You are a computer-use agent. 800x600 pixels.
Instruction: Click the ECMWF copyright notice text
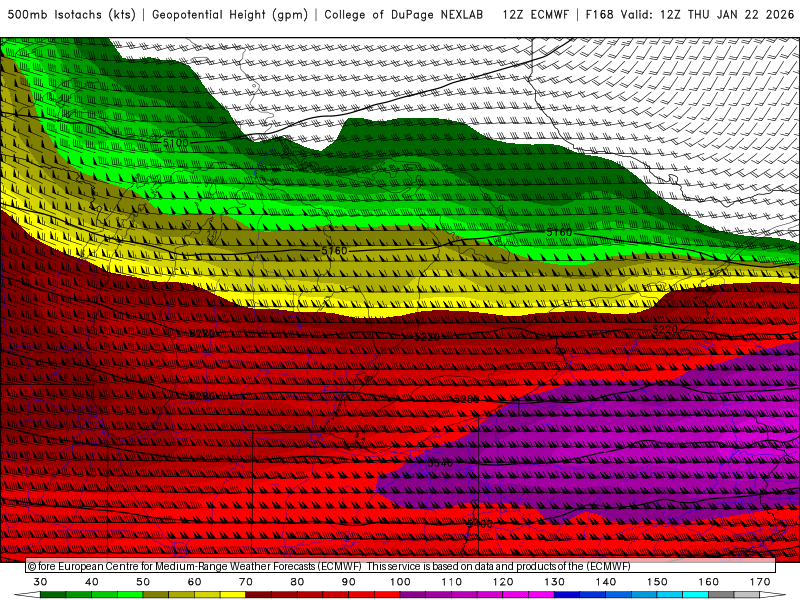[329, 566]
